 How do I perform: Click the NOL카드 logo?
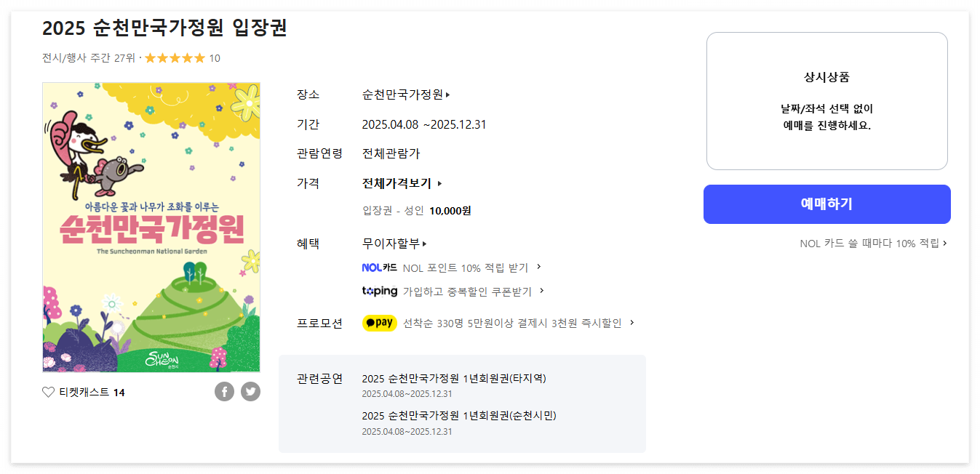coord(380,268)
